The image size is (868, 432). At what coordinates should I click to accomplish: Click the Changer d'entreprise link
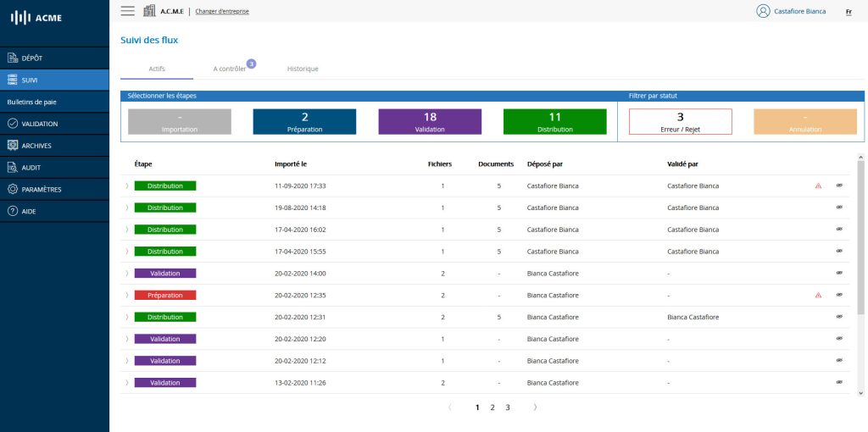(x=222, y=12)
